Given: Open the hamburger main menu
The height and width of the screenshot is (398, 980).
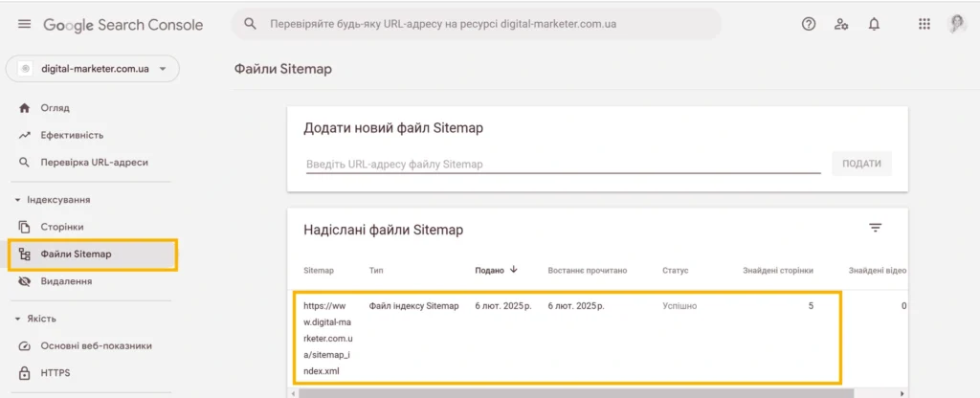Looking at the screenshot, I should coord(24,24).
